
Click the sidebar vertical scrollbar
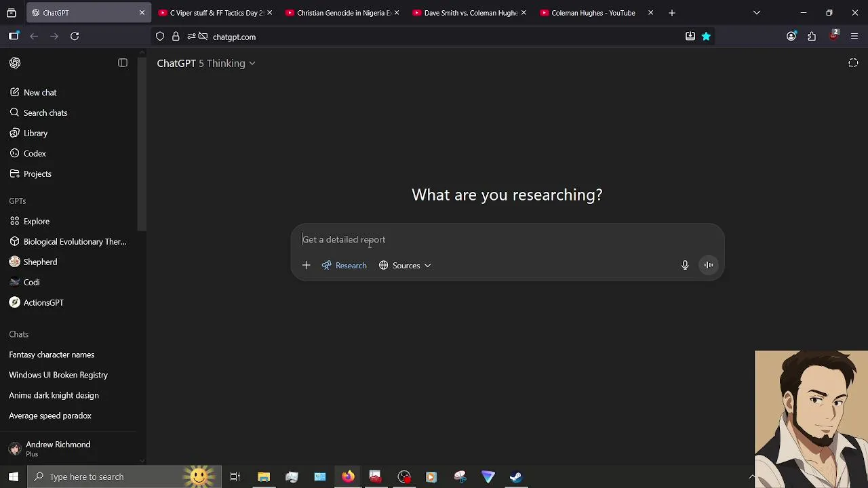pos(142,146)
